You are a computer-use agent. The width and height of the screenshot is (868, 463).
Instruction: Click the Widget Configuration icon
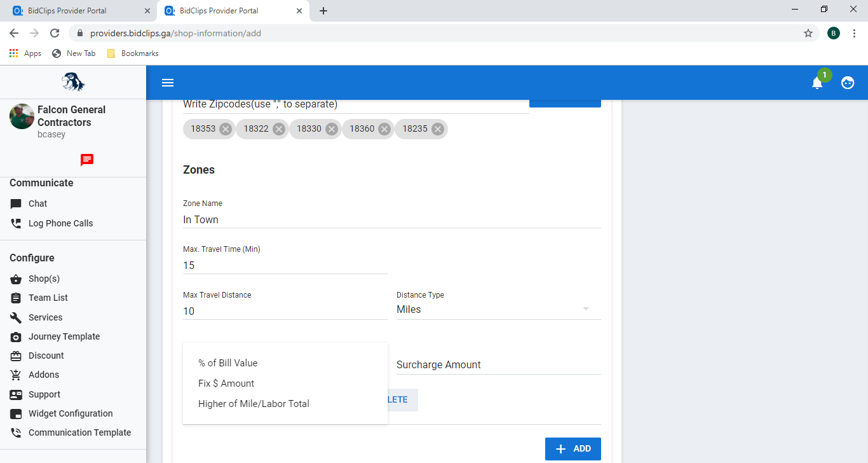[x=16, y=413]
